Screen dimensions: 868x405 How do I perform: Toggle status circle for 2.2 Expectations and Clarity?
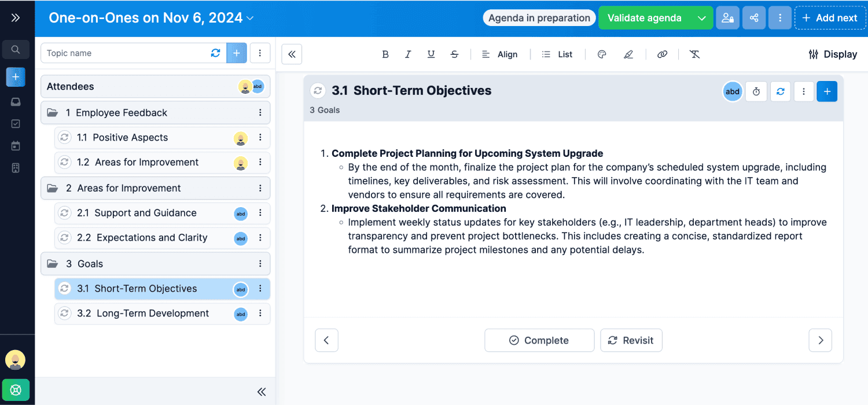[65, 238]
